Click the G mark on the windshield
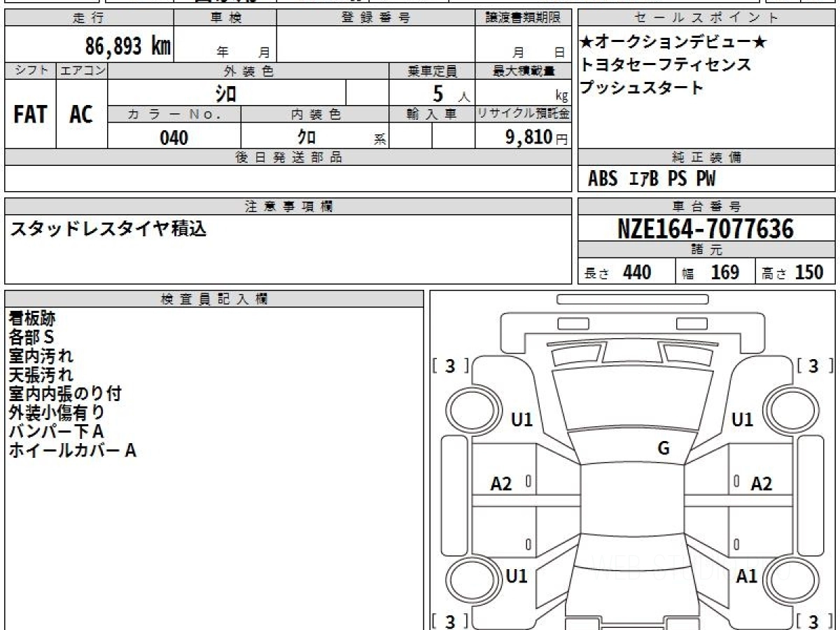The height and width of the screenshot is (630, 840). [663, 449]
